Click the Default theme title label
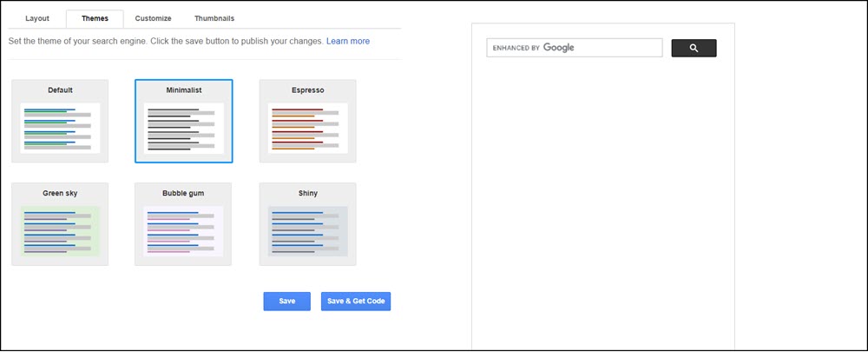The height and width of the screenshot is (352, 868). [60, 90]
